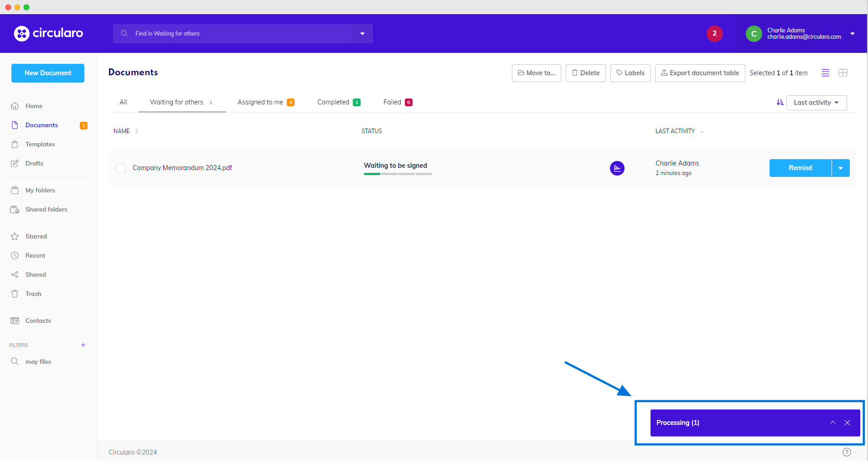This screenshot has height=461, width=868.
Task: Switch to grid view layout icon
Action: pyautogui.click(x=842, y=73)
